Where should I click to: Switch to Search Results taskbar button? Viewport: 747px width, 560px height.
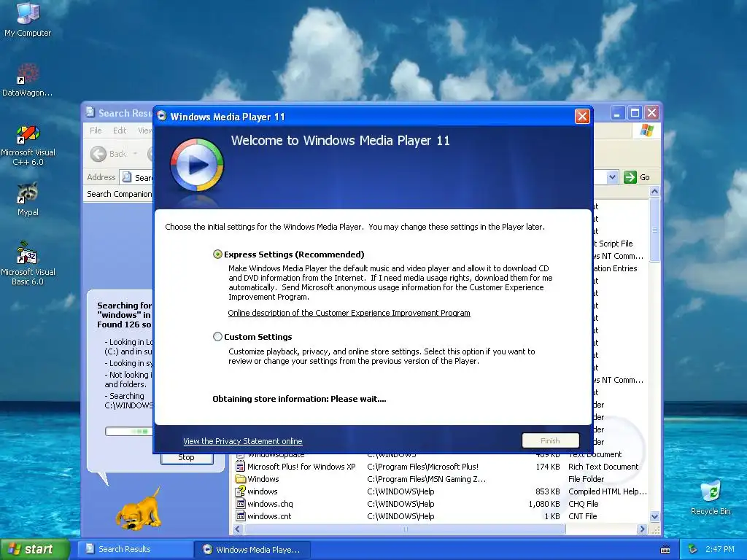pos(134,549)
